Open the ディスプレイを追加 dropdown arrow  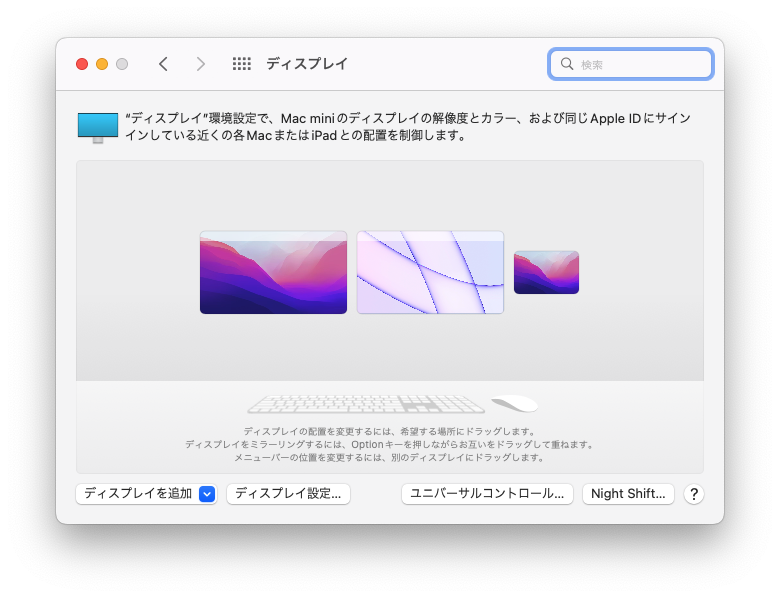tap(207, 494)
